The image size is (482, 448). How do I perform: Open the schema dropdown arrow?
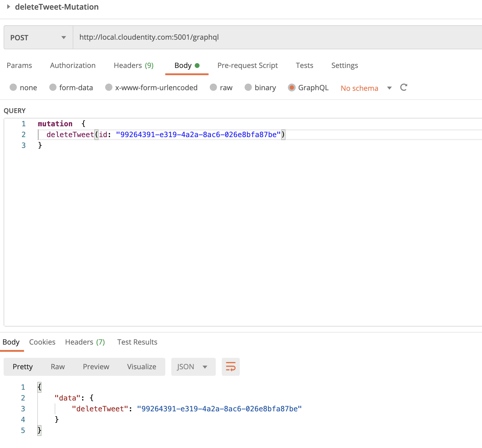pos(389,88)
